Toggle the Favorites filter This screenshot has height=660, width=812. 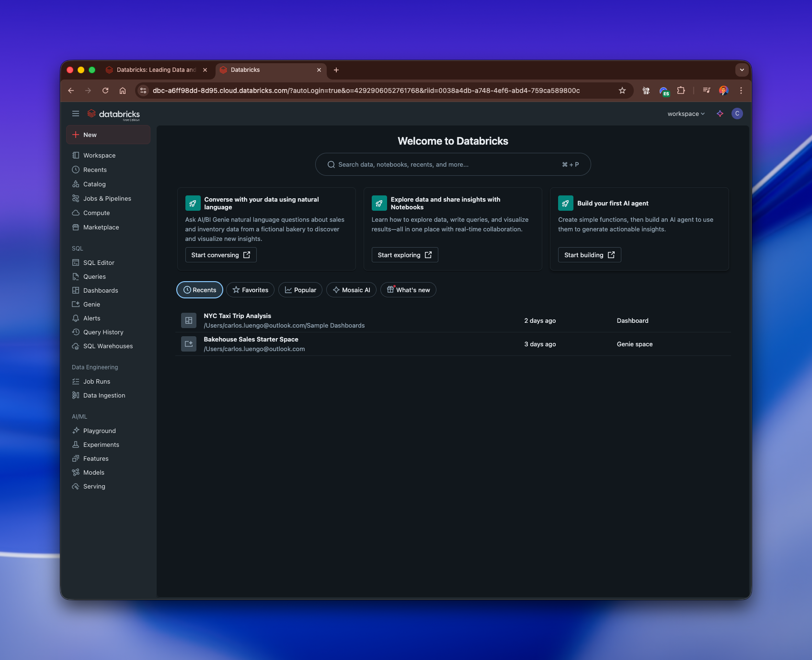tap(250, 290)
